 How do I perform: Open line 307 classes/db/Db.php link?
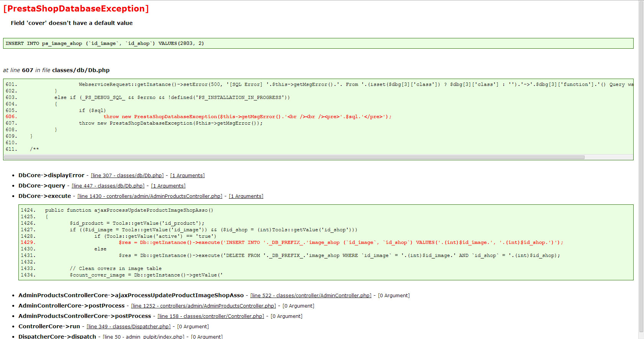pyautogui.click(x=127, y=175)
